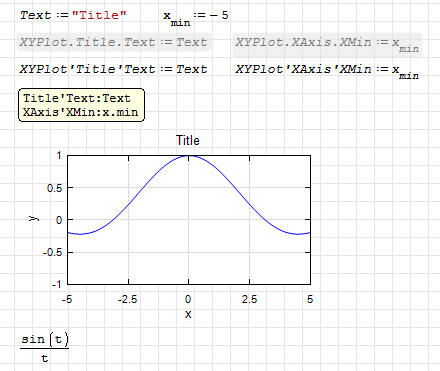Screen dimensions: 440x371
Task: Select the XYPlot'XAxis'XMin := x.min expression
Action: [327, 71]
